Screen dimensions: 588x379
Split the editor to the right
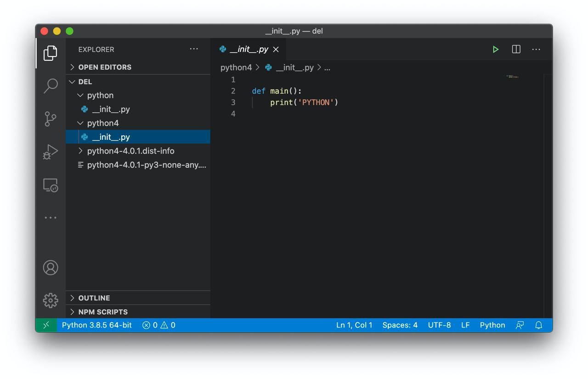coord(516,49)
